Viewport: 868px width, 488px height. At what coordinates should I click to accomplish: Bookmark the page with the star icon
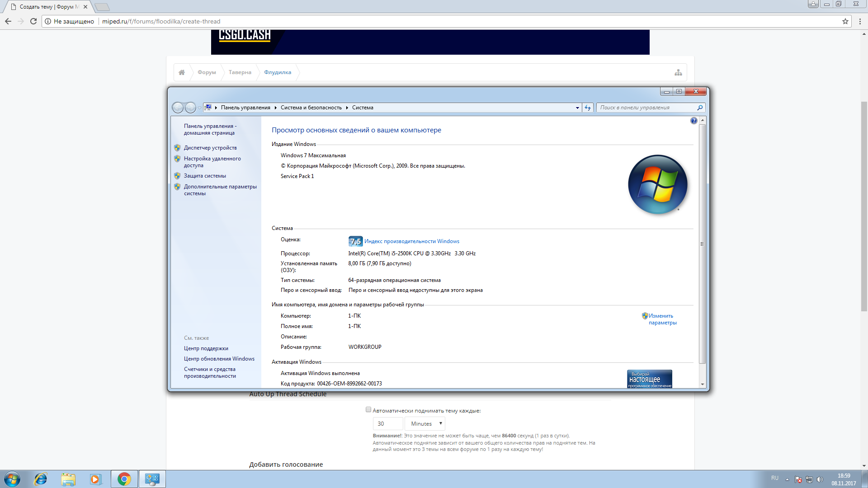pyautogui.click(x=845, y=21)
